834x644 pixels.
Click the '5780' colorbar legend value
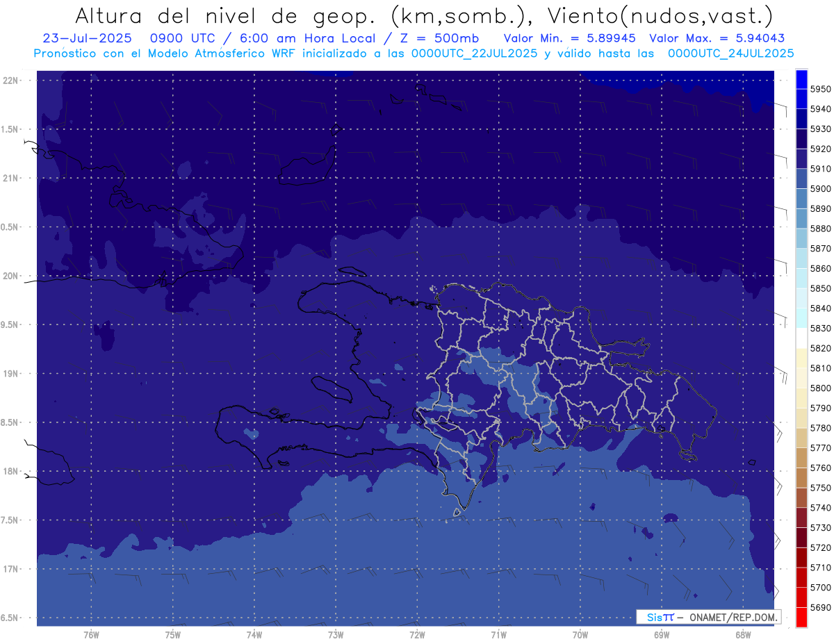click(x=820, y=428)
